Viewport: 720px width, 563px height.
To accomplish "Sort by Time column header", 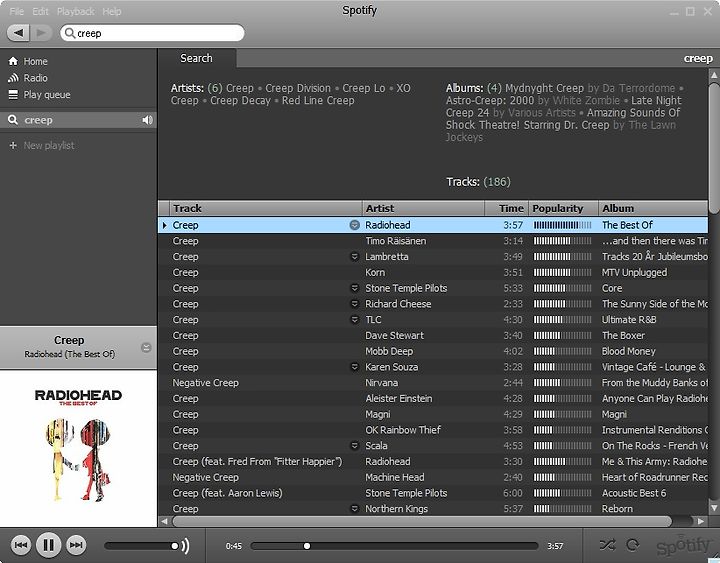I will pos(507,208).
